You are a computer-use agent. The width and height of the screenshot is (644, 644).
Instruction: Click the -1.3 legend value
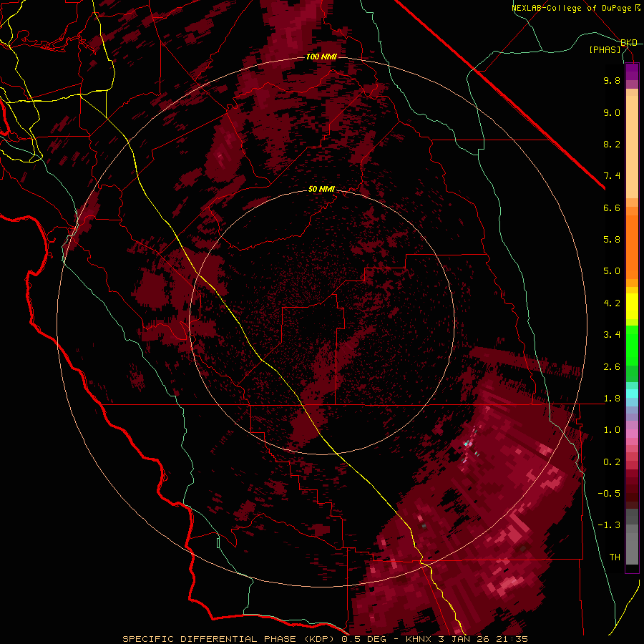point(609,525)
